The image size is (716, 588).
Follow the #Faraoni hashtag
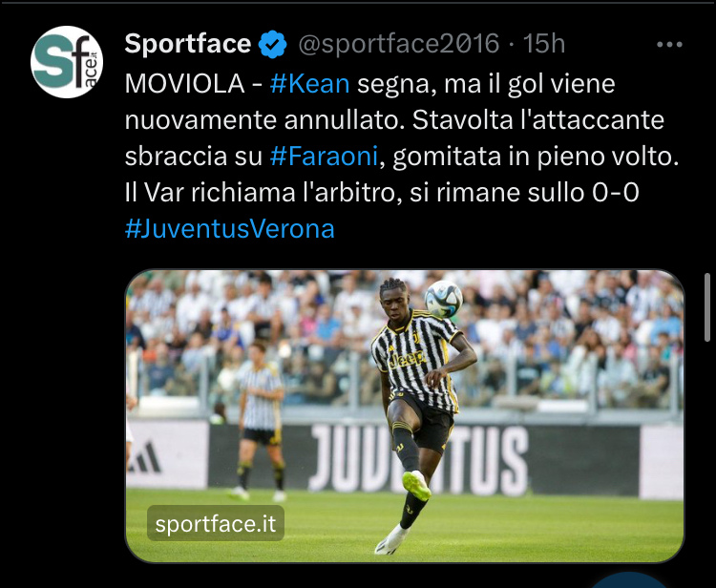pyautogui.click(x=324, y=157)
